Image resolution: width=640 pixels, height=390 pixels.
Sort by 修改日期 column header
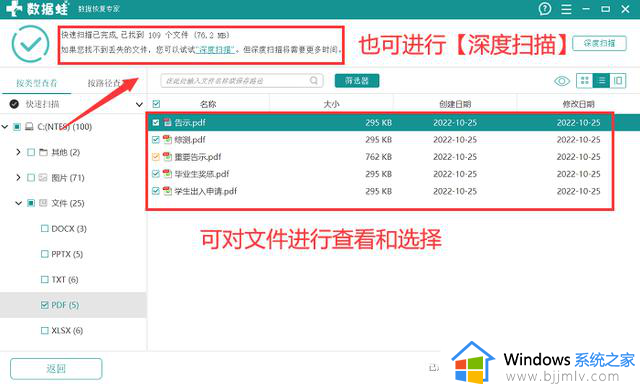click(x=578, y=104)
